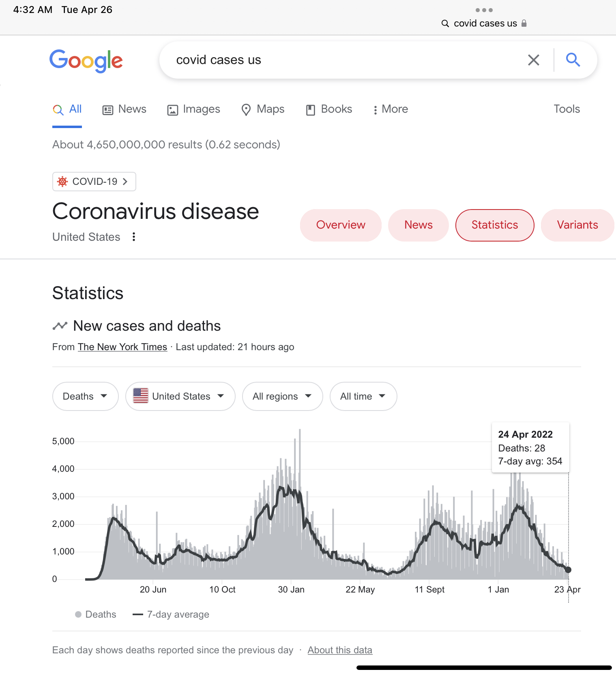Open The New York Times source link
The height and width of the screenshot is (676, 616).
tap(122, 347)
